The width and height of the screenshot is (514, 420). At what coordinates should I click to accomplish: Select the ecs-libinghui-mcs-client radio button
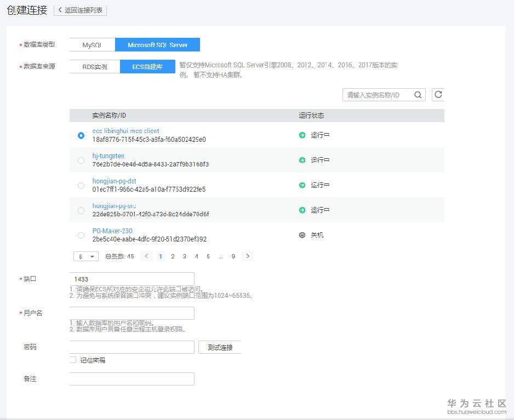click(81, 135)
